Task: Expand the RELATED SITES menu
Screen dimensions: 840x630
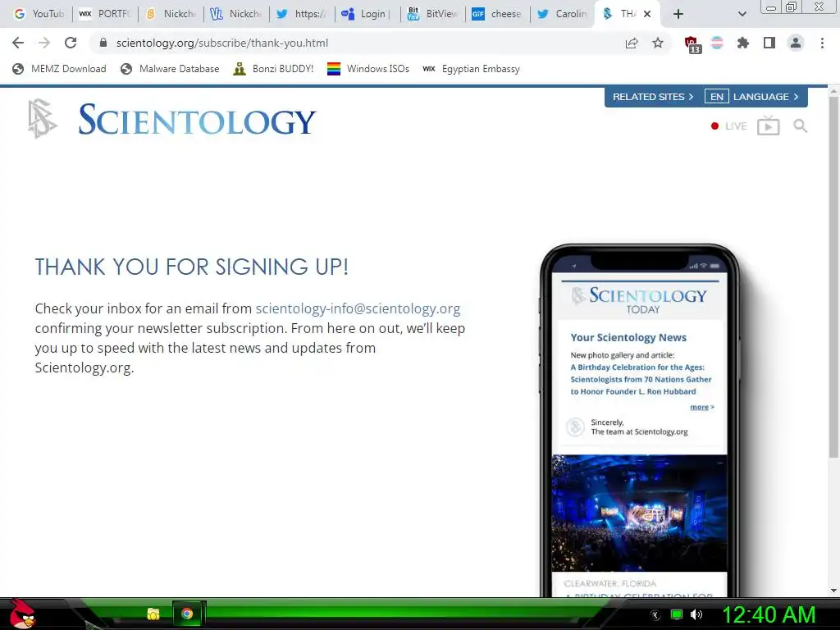Action: pos(653,97)
